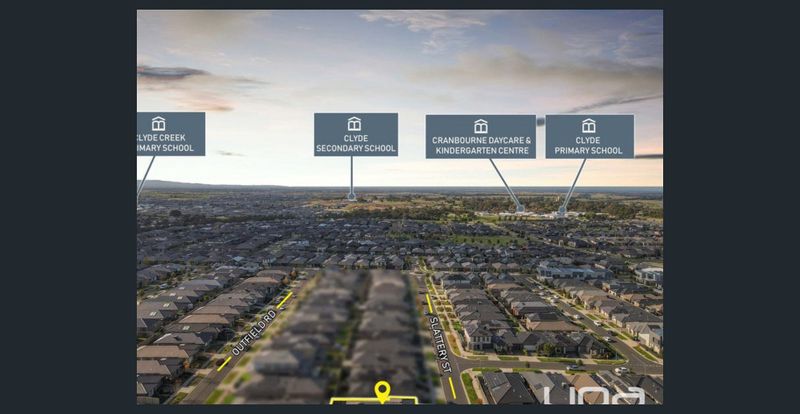Select the "Clyde Secondary School" label text

coord(355,144)
